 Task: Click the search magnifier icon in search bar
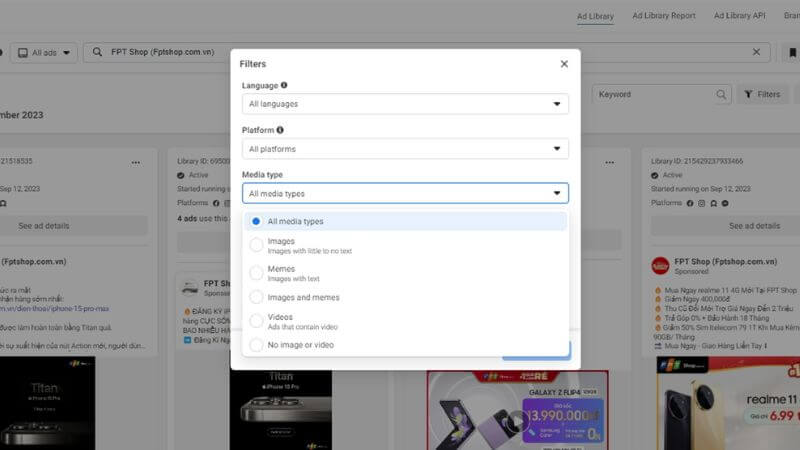(98, 52)
